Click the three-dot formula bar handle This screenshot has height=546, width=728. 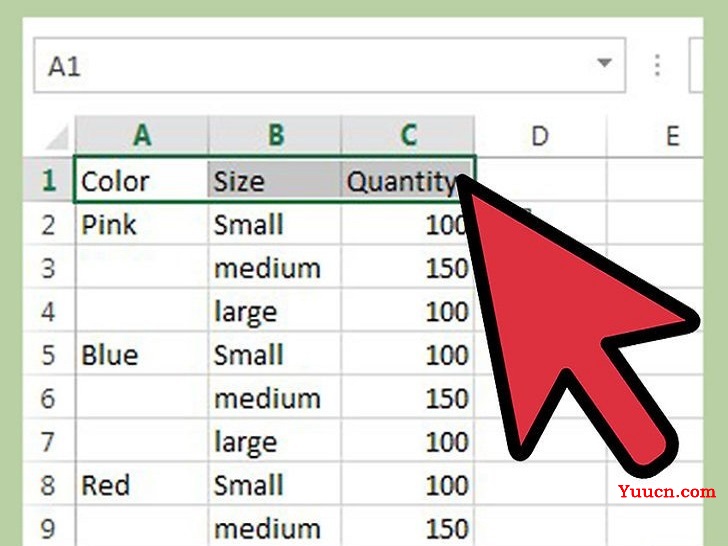click(x=657, y=65)
